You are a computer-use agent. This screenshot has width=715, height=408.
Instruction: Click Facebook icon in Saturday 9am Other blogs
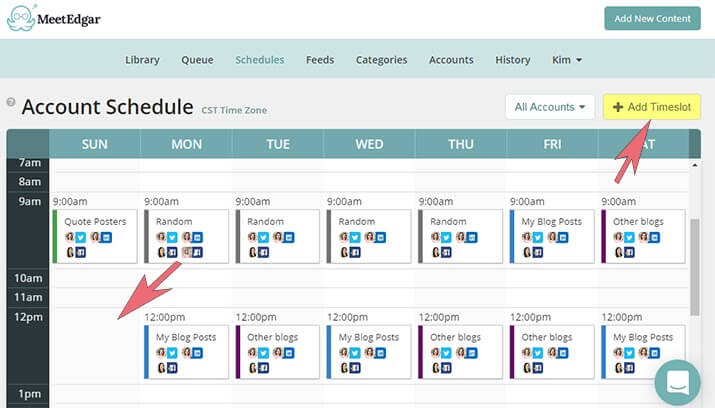[629, 252]
